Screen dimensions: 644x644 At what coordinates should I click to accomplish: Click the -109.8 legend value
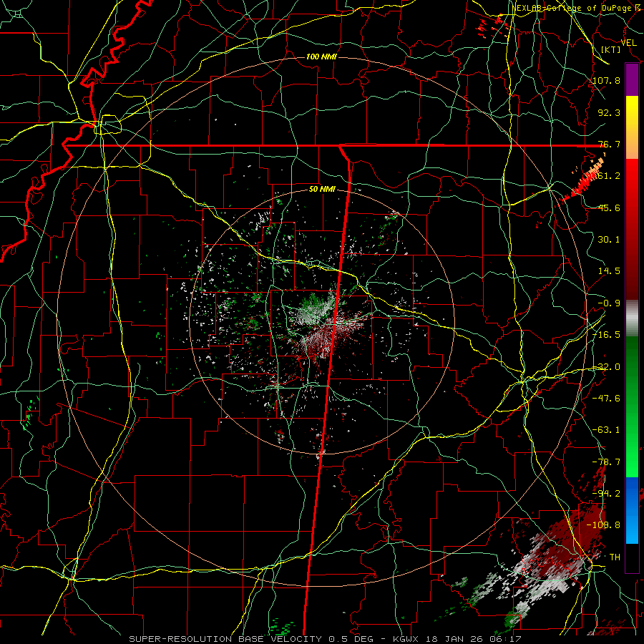click(604, 525)
